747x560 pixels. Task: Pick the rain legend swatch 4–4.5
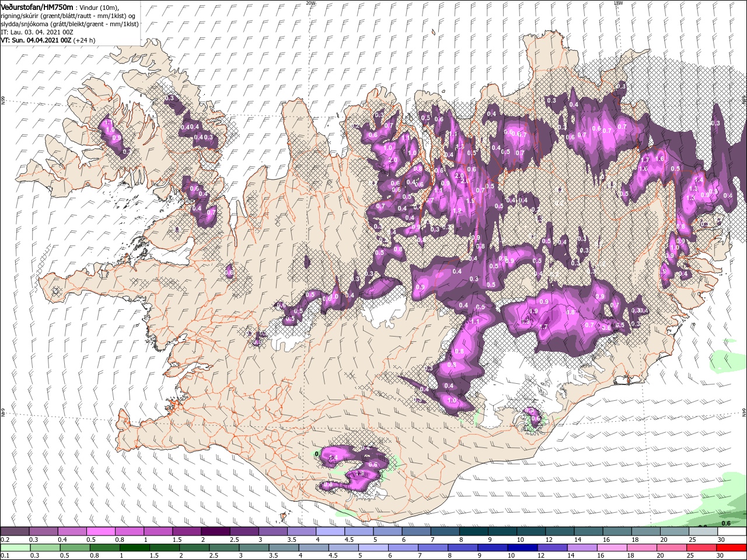click(313, 548)
